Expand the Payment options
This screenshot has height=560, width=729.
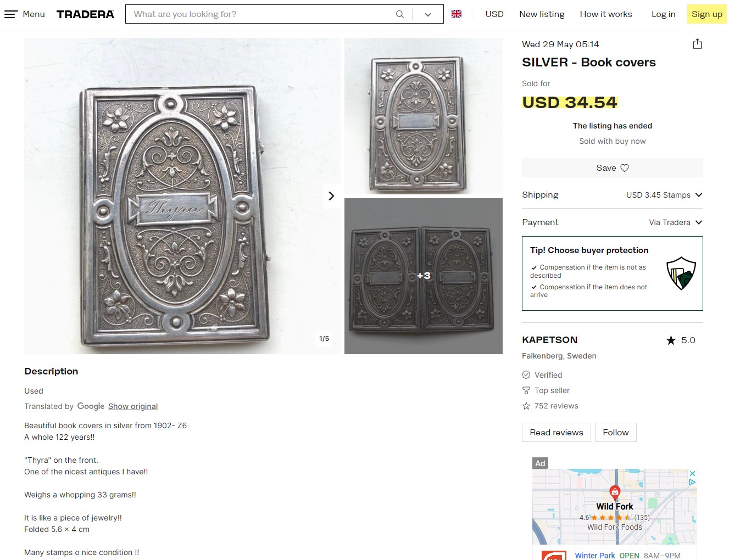699,222
